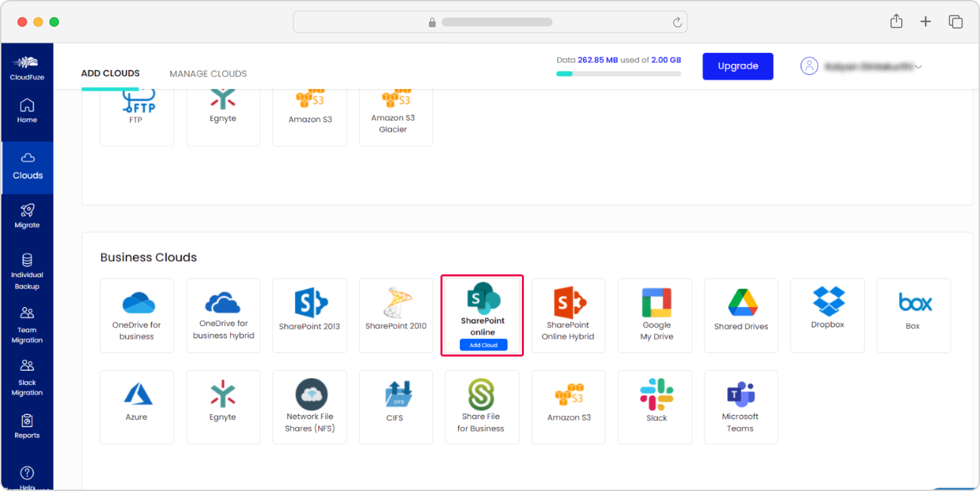Select SharePoint Online Hybrid tile
This screenshot has width=980, height=491.
(x=569, y=316)
